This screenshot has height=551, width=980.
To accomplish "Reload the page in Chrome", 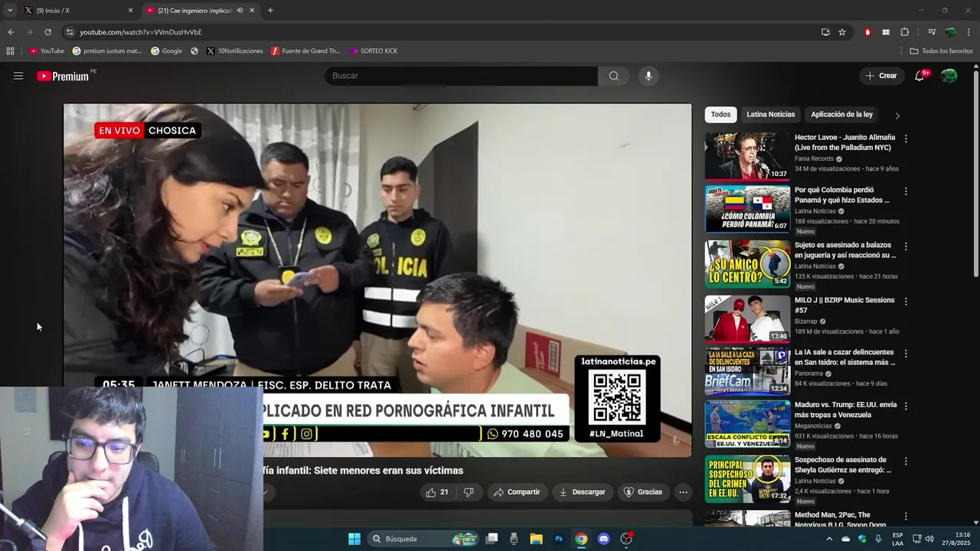I will click(x=47, y=32).
